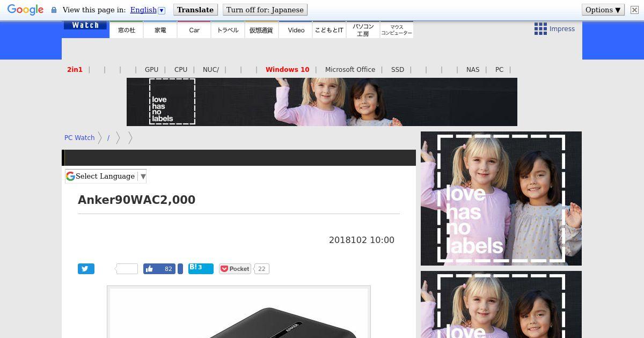
Task: Open the Impress link
Action: pos(562,29)
